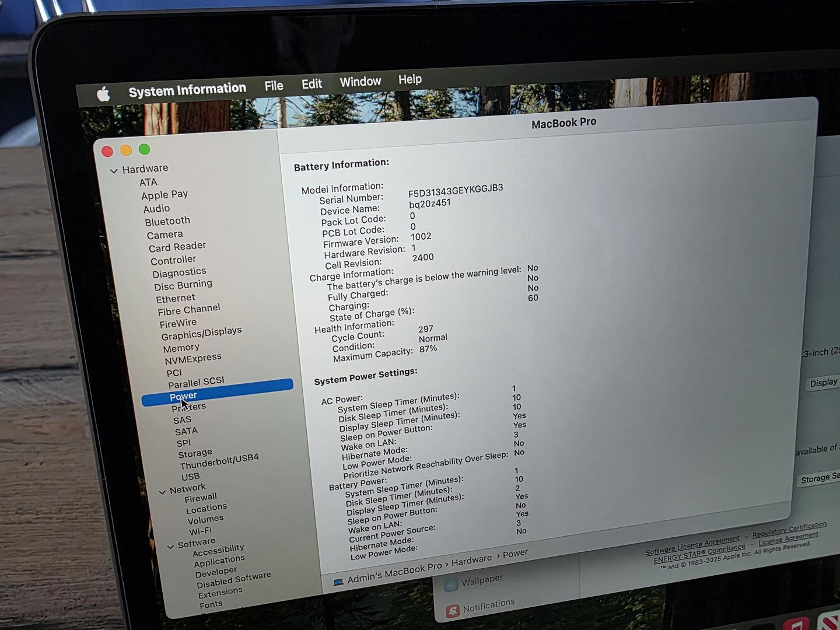Viewport: 840px width, 630px height.
Task: Select Diagnostics in the sidebar
Action: (179, 272)
